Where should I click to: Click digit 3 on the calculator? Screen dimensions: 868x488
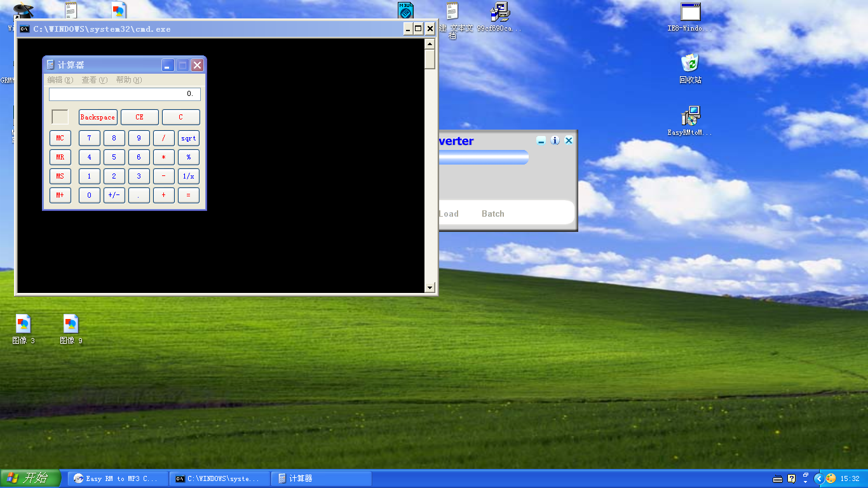(139, 176)
